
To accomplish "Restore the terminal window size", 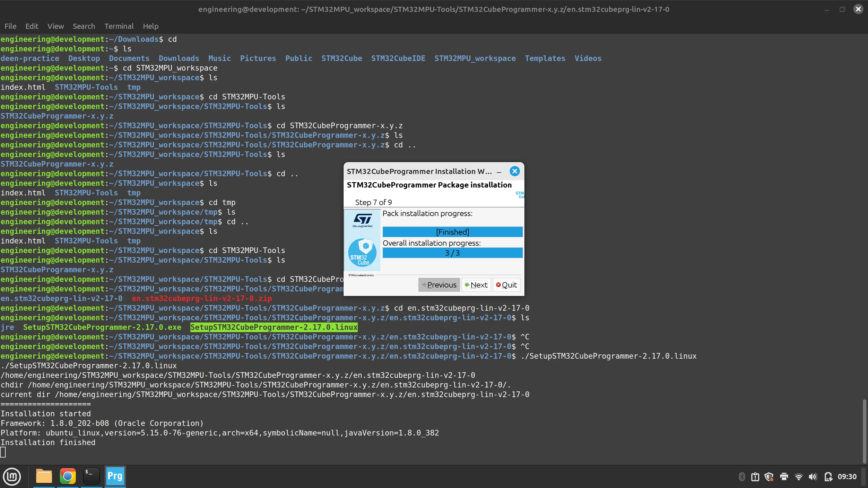I will click(x=842, y=9).
